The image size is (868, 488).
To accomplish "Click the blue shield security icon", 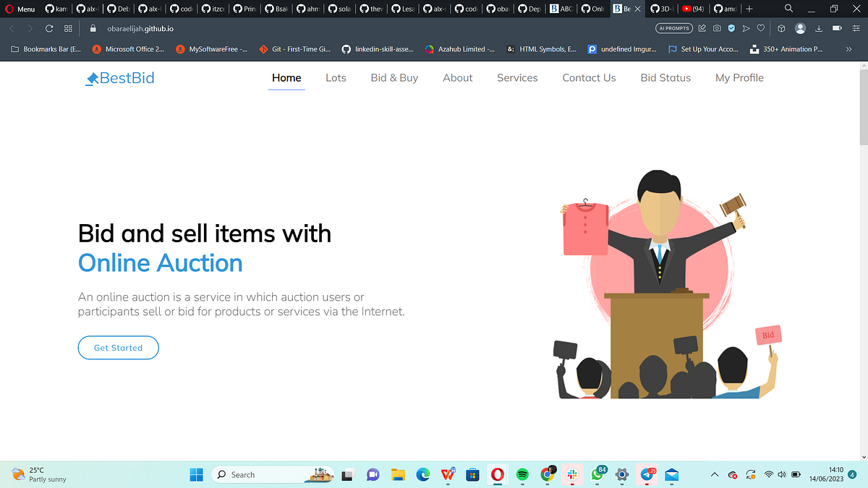I will coord(731,27).
